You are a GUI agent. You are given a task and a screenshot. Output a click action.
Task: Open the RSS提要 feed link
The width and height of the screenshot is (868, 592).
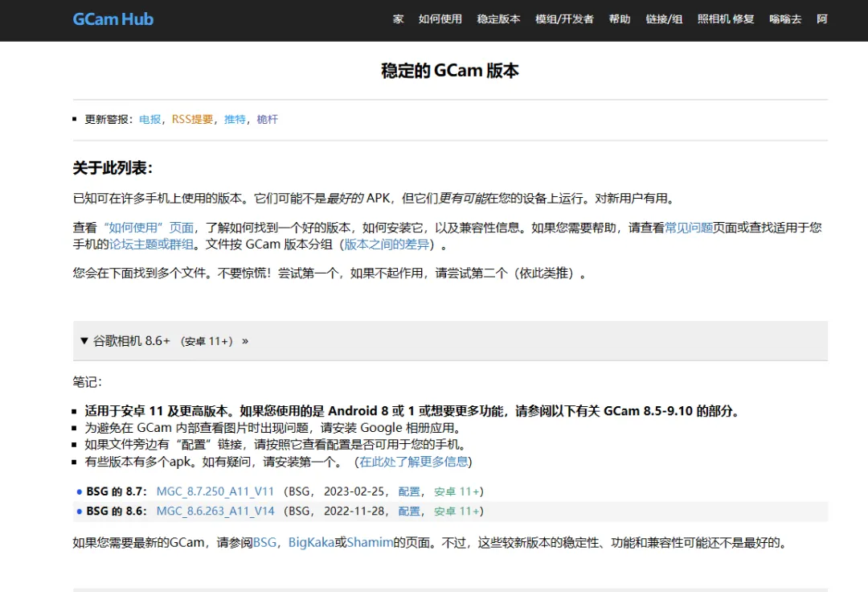192,120
